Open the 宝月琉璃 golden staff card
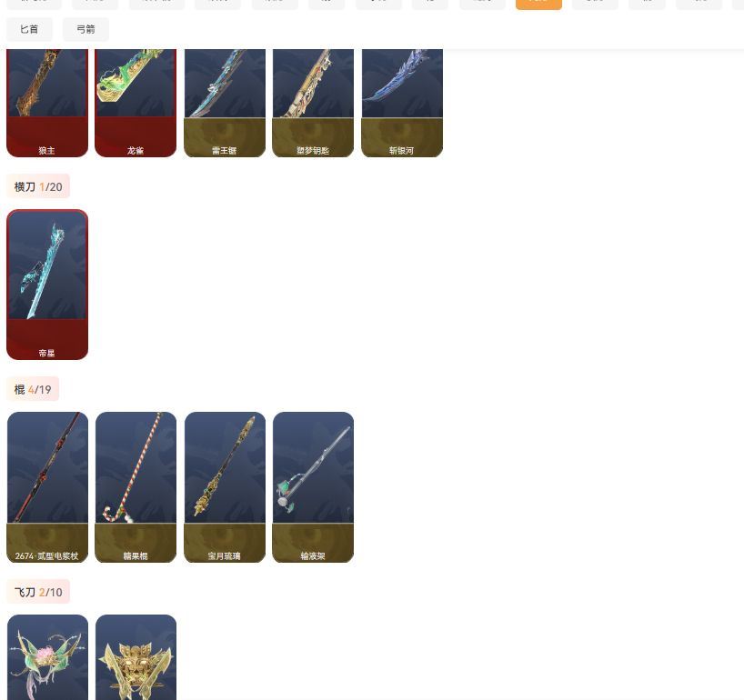This screenshot has width=744, height=700. tap(225, 487)
